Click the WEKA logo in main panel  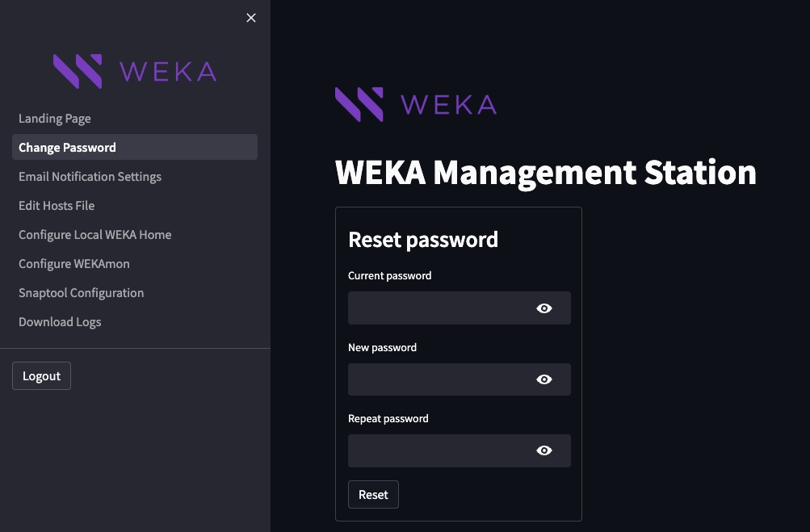(416, 105)
